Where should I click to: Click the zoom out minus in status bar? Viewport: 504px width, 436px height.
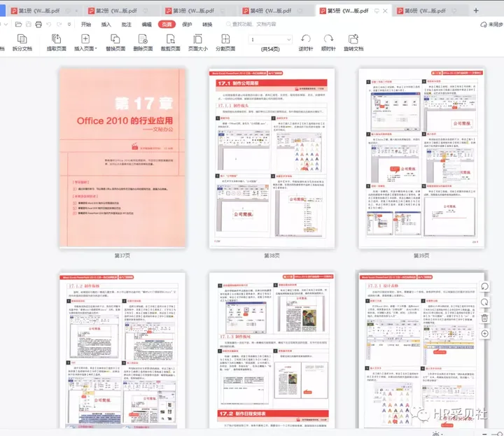484,434
